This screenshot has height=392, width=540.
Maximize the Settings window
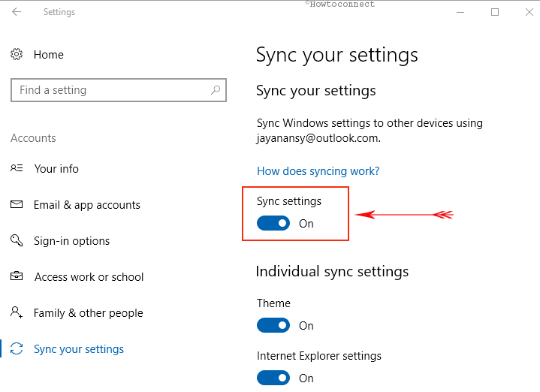tap(495, 12)
